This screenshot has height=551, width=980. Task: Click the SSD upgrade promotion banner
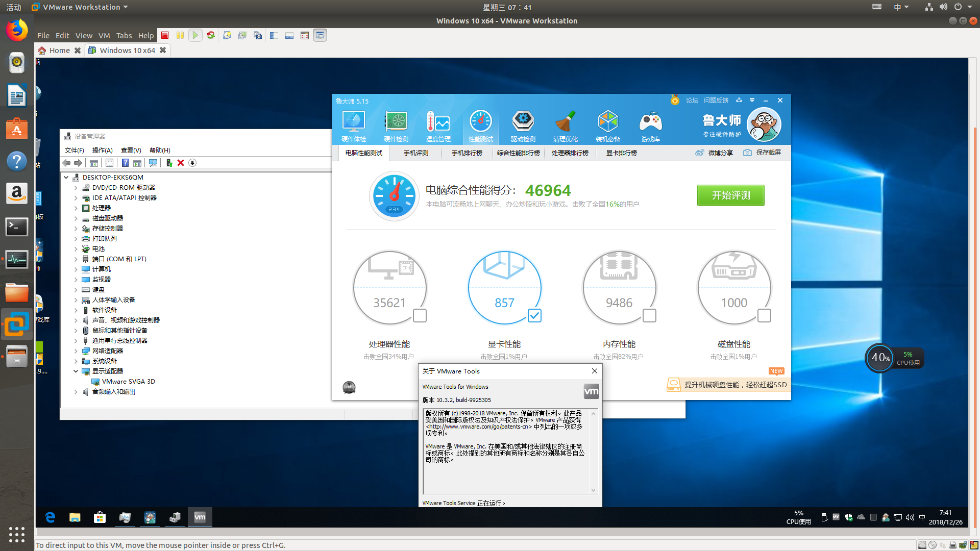click(x=728, y=385)
